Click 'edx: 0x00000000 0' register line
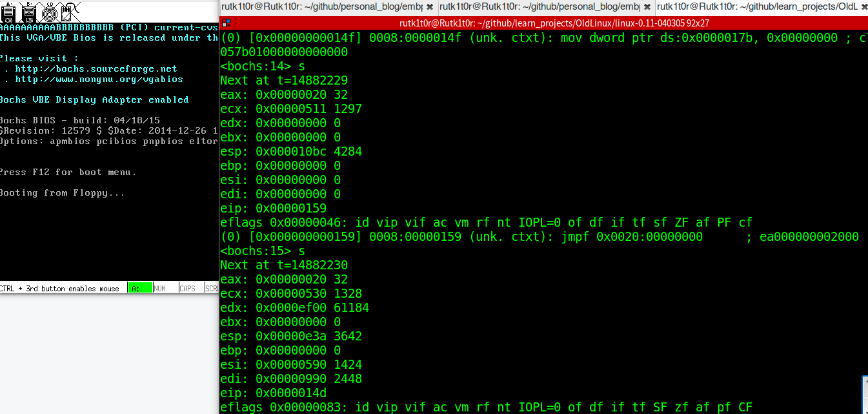Viewport: 868px width, 414px height. coord(281,123)
